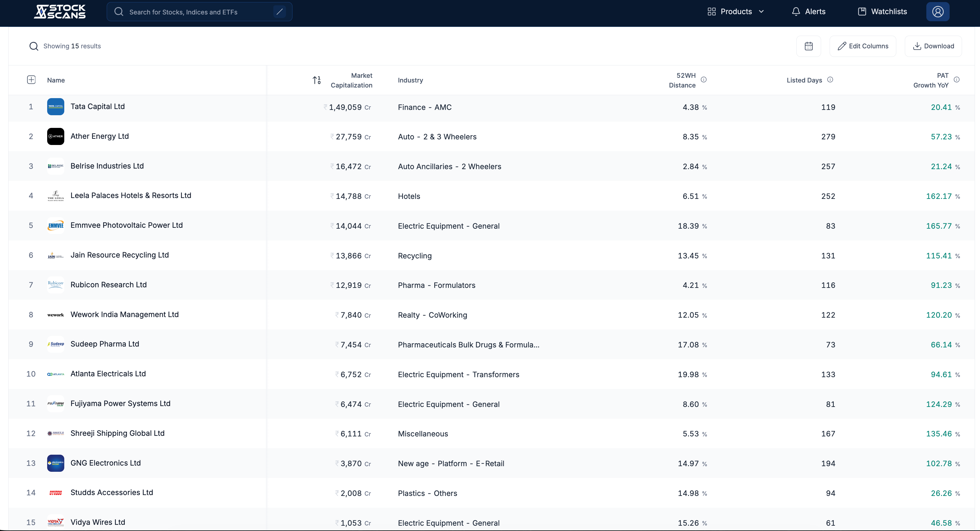Open Ather Energy Ltd stock link
This screenshot has width=980, height=531.
pyautogui.click(x=100, y=136)
